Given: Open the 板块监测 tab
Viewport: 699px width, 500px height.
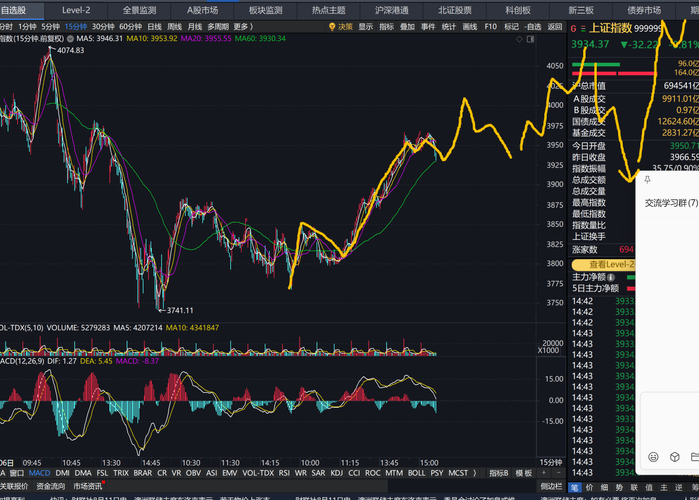Looking at the screenshot, I should [266, 10].
